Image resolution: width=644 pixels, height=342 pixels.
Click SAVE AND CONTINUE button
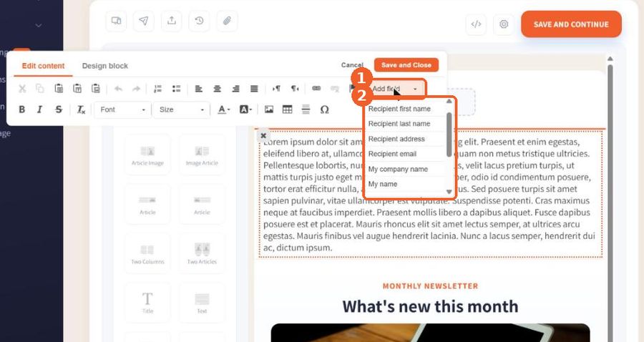point(571,24)
